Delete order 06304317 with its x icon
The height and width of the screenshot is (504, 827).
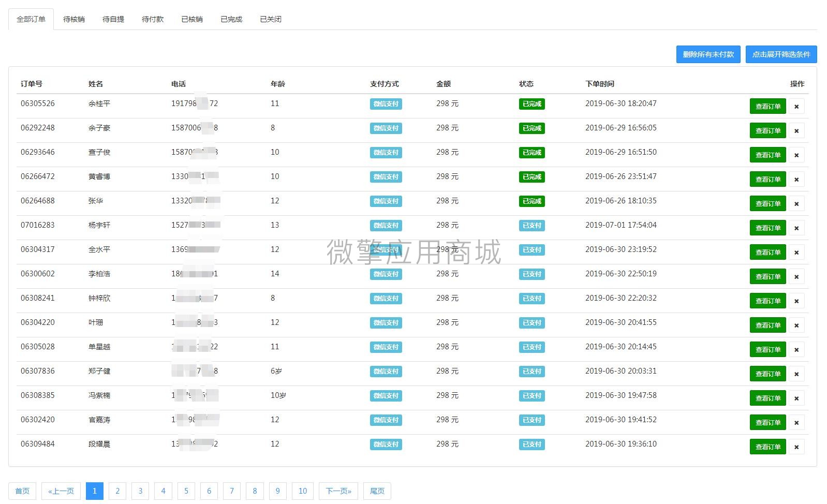tap(796, 252)
